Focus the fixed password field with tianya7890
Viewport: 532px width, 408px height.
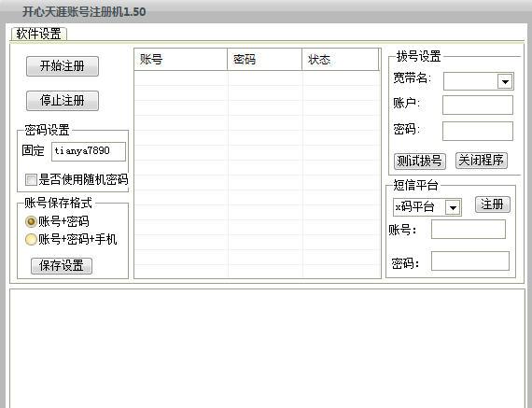[89, 151]
